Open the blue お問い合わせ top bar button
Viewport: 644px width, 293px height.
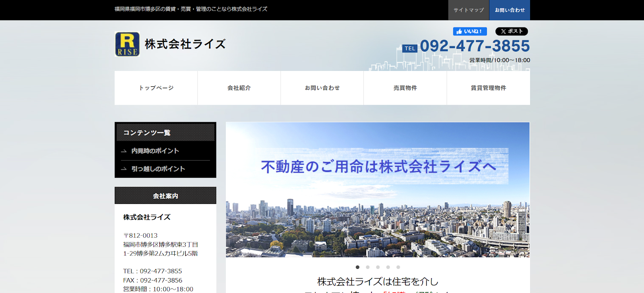point(510,10)
